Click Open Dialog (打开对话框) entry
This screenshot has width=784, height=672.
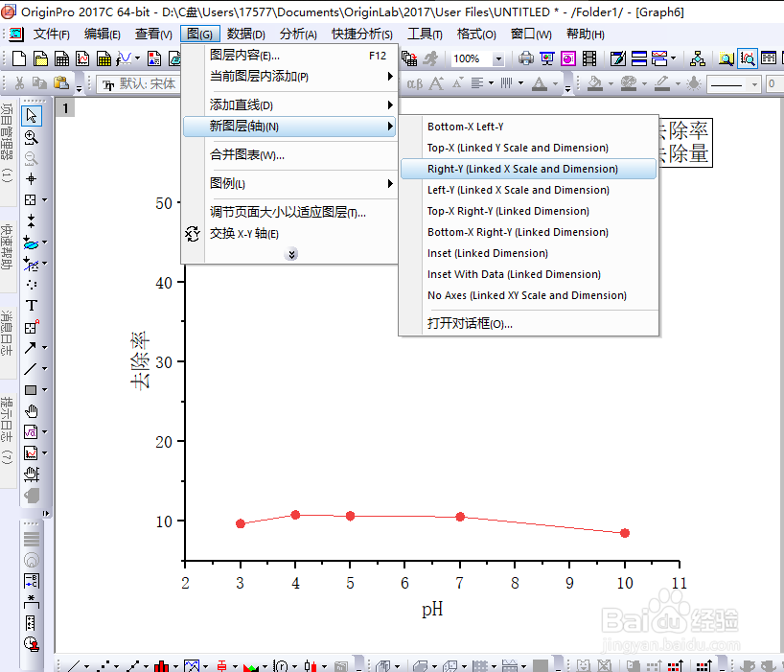click(528, 323)
